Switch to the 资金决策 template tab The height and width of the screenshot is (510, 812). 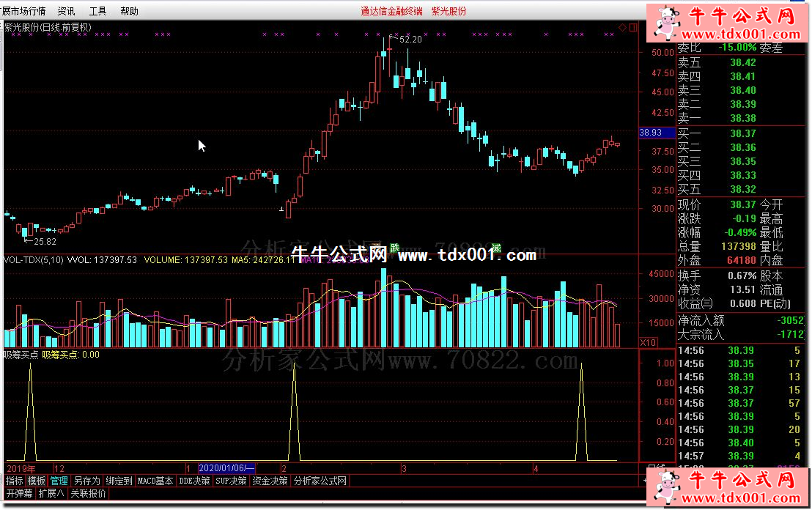coord(270,481)
